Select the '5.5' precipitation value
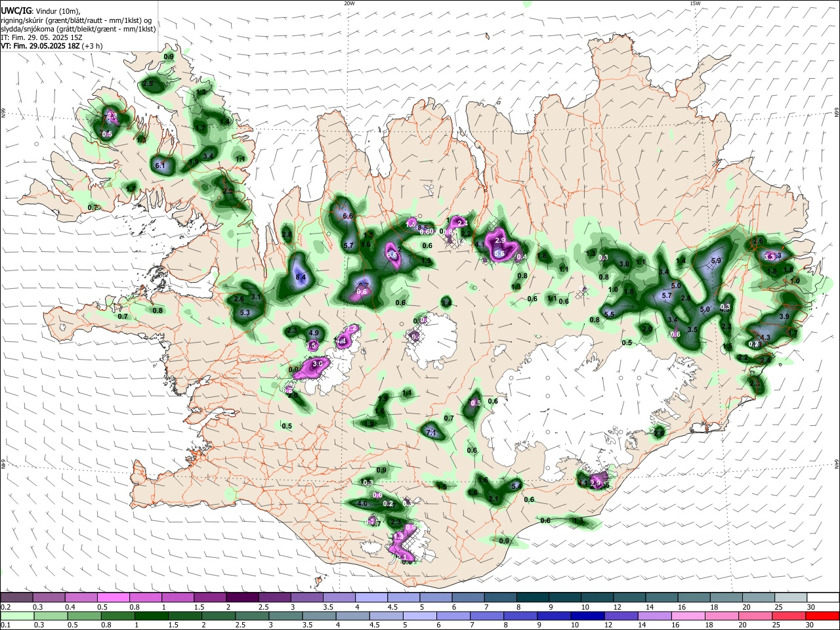Image resolution: width=840 pixels, height=630 pixels. click(609, 315)
